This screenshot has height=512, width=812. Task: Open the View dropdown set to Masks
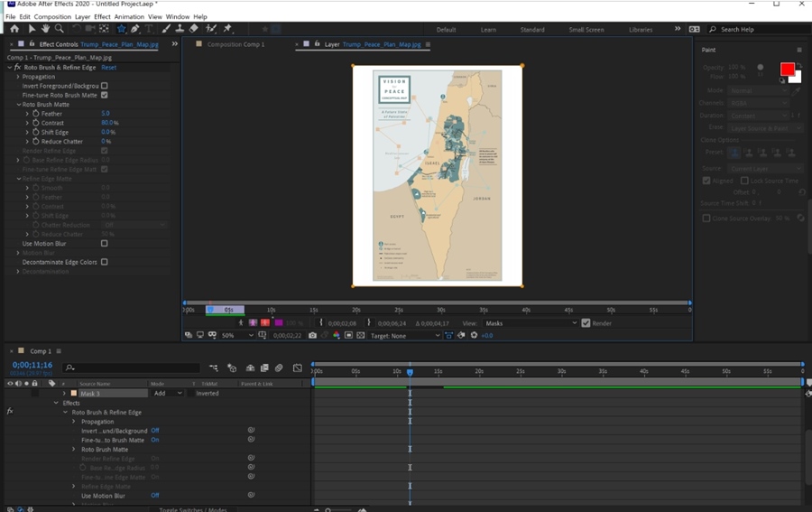pos(531,323)
